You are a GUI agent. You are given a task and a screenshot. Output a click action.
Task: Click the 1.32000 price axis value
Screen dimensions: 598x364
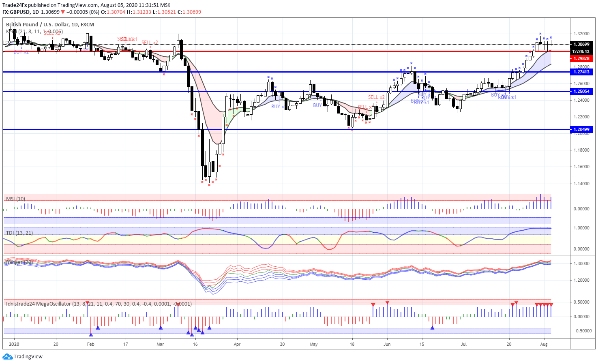581,34
